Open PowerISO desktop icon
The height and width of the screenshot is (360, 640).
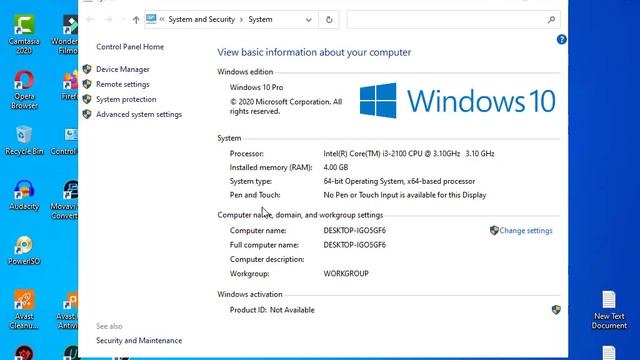point(24,250)
